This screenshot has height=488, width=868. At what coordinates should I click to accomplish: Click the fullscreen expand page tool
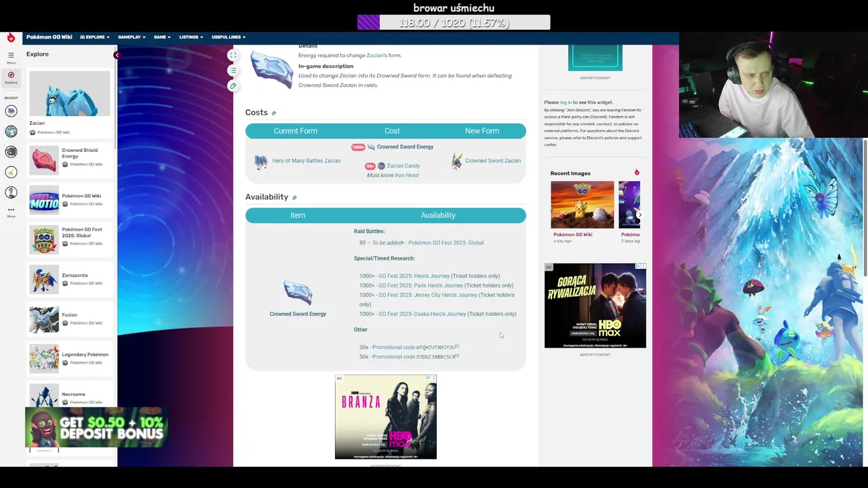(x=233, y=55)
